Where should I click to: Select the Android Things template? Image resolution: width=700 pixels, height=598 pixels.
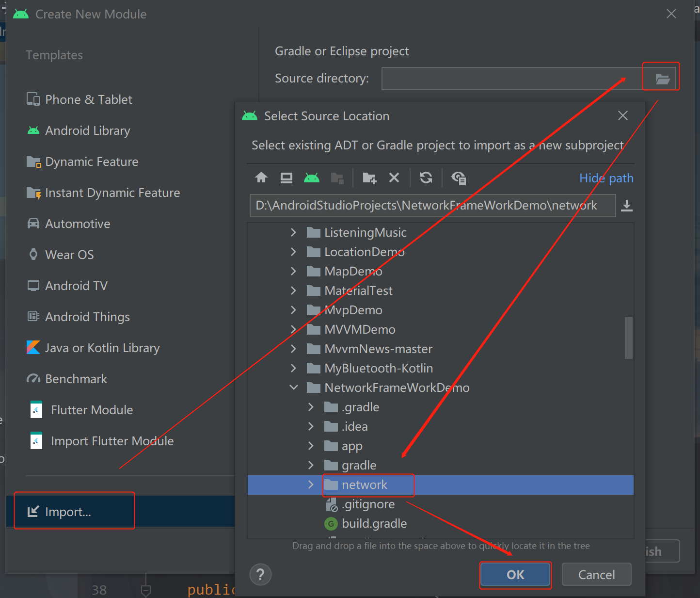pyautogui.click(x=78, y=317)
